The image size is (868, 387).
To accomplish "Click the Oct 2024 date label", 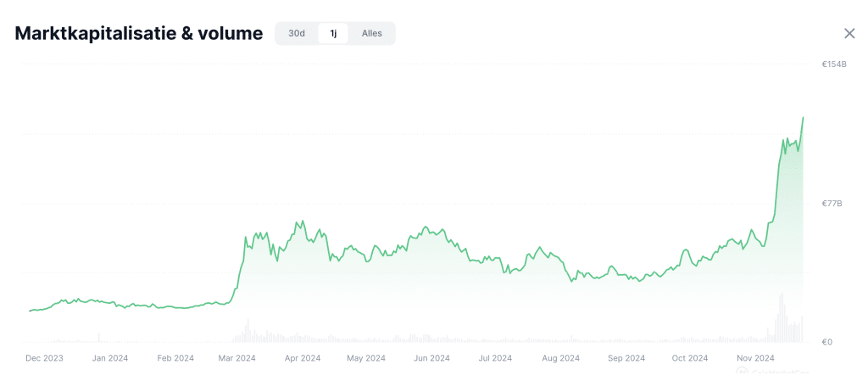I will pyautogui.click(x=689, y=358).
